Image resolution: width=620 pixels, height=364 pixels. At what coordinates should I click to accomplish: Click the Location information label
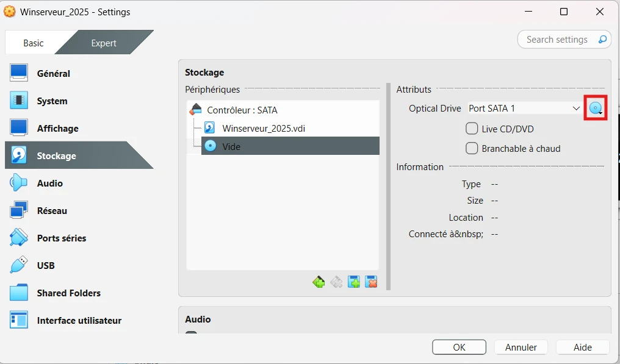click(x=466, y=218)
